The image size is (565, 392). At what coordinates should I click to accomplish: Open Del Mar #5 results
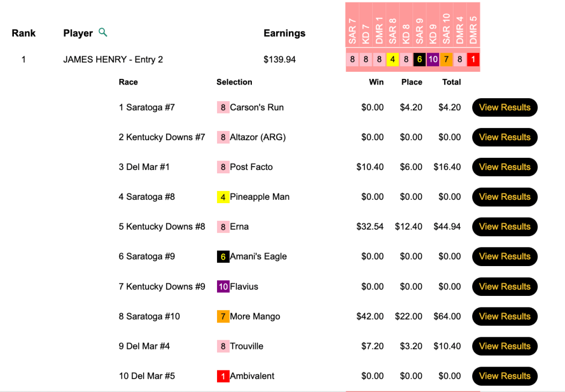point(504,376)
